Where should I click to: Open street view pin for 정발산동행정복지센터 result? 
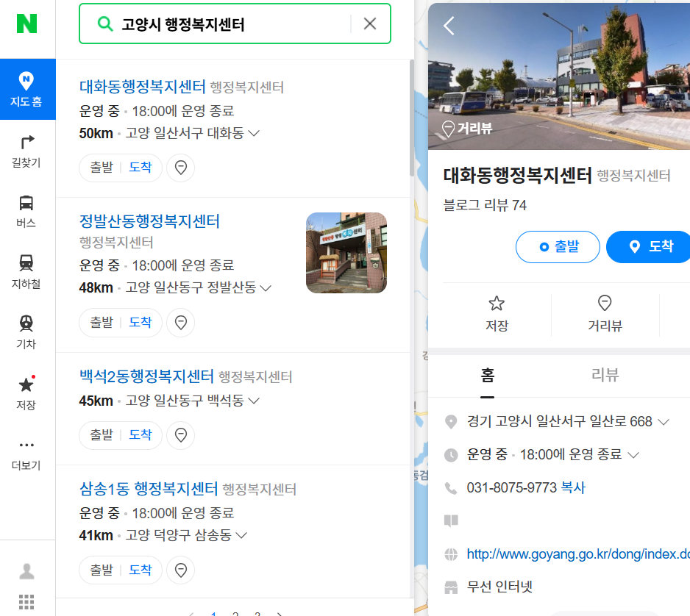pos(181,323)
